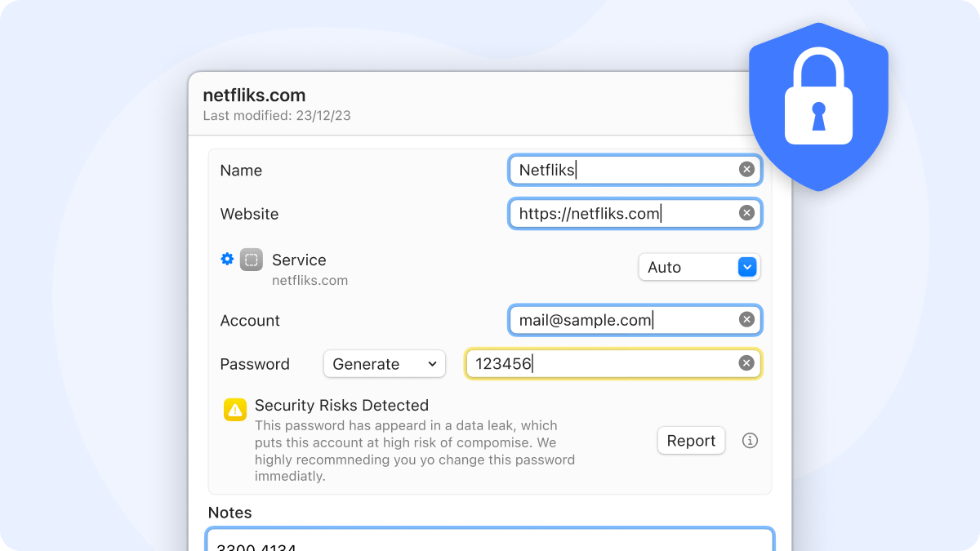Focus the Website URL field
Viewport: 980px width, 551px height.
[x=621, y=214]
